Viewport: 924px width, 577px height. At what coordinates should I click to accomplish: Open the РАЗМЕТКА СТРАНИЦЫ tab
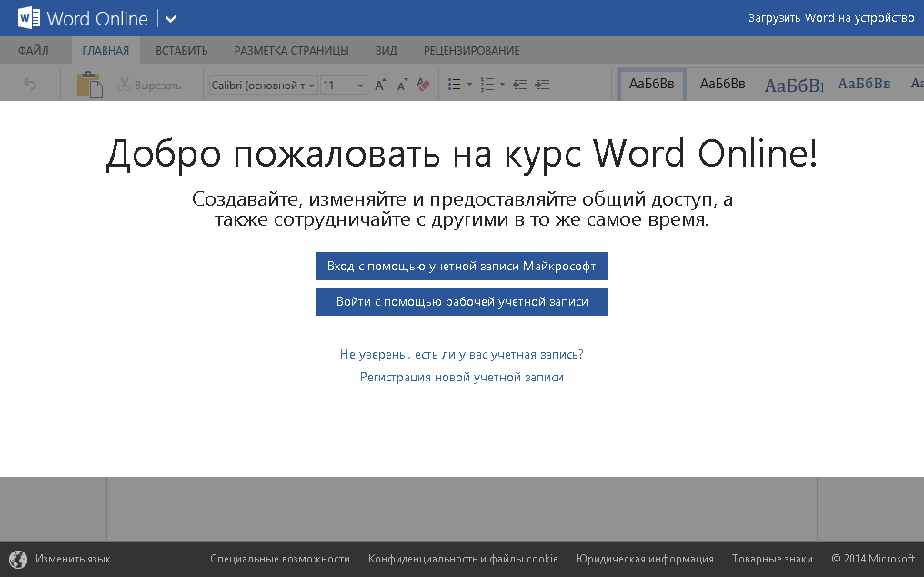click(291, 51)
